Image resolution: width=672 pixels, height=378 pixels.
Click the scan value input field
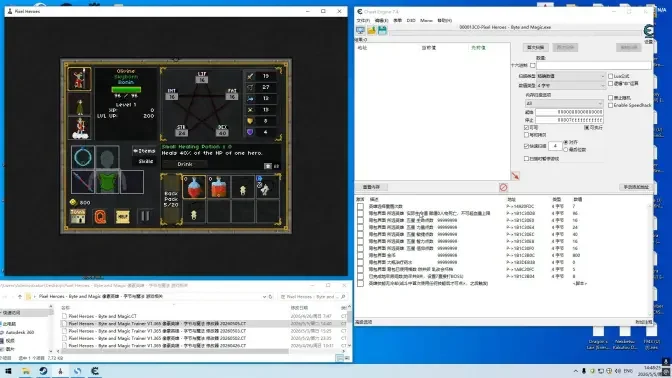(594, 66)
